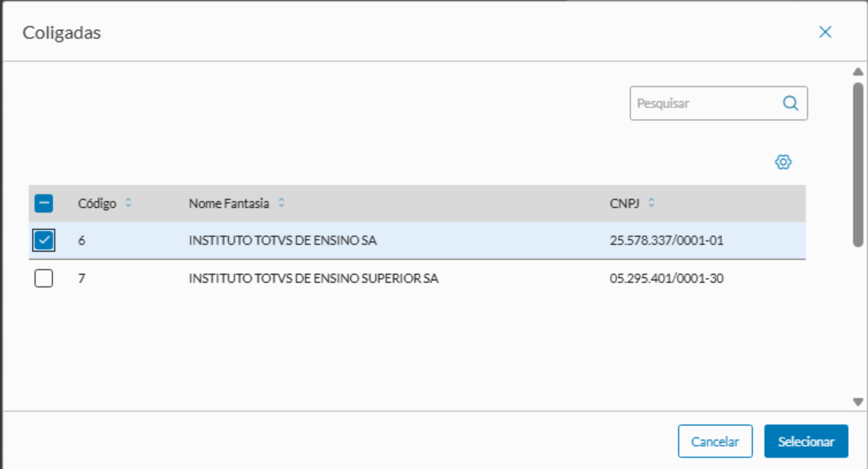Toggle the select-all header checkbox

click(x=44, y=203)
